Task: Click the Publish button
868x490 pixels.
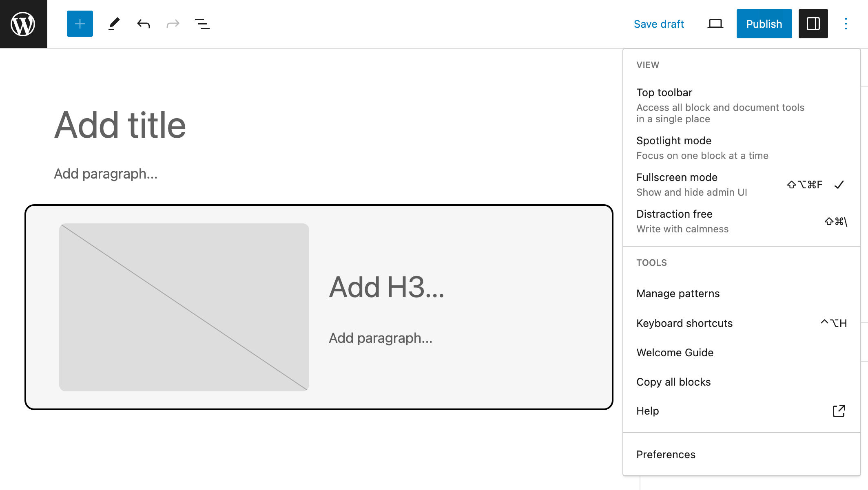Action: pyautogui.click(x=764, y=24)
